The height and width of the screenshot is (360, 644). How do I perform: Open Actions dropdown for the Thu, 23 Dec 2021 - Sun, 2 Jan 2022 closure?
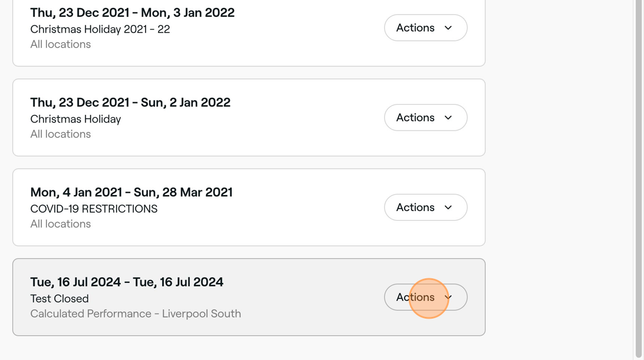(425, 117)
